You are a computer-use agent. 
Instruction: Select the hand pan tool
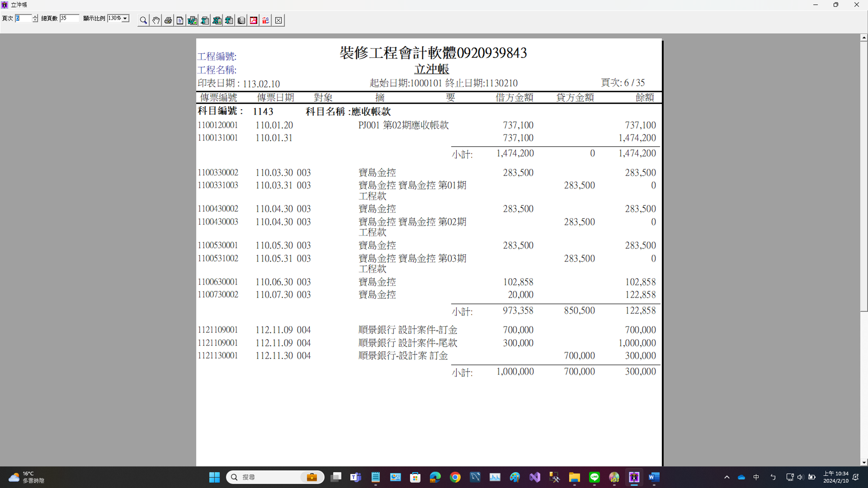tap(156, 21)
